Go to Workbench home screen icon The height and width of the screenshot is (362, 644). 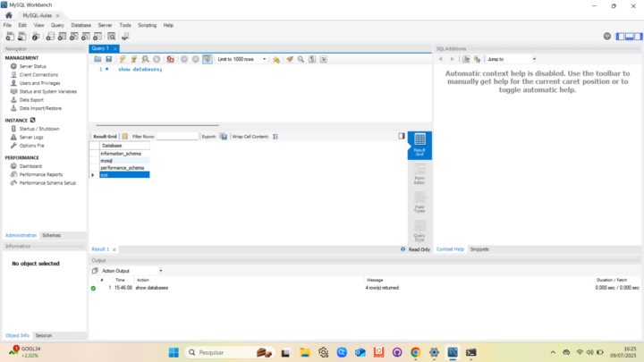click(9, 15)
